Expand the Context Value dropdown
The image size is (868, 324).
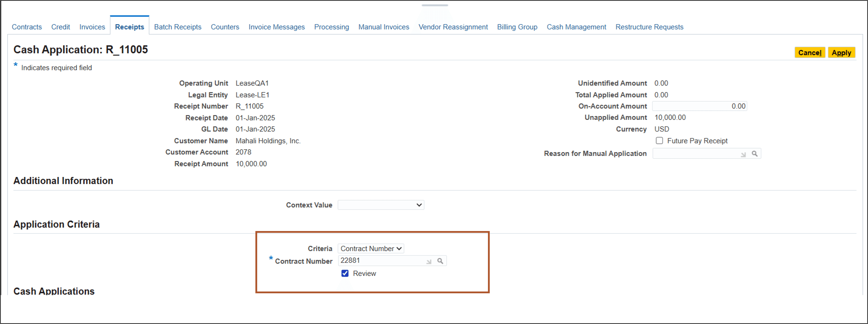point(381,205)
